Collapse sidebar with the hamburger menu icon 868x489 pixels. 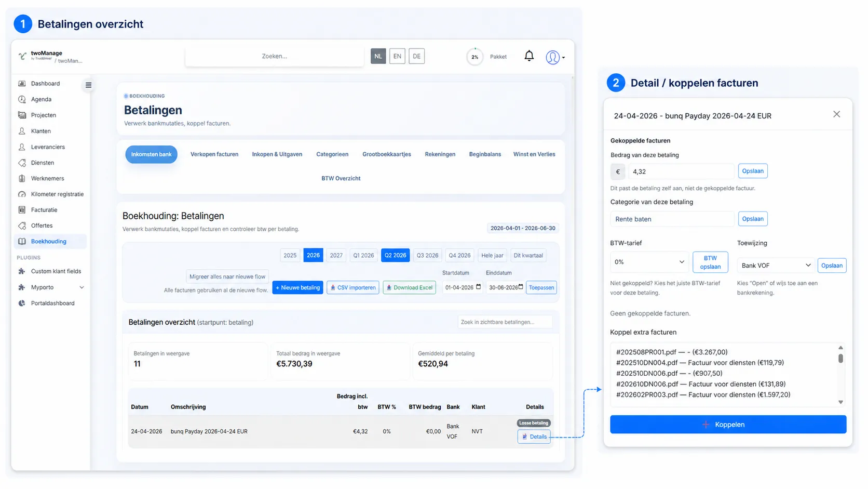tap(88, 85)
